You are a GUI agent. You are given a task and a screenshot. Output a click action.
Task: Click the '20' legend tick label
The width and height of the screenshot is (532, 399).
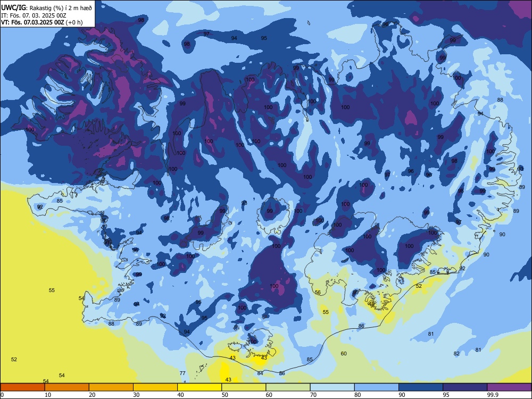(92, 395)
